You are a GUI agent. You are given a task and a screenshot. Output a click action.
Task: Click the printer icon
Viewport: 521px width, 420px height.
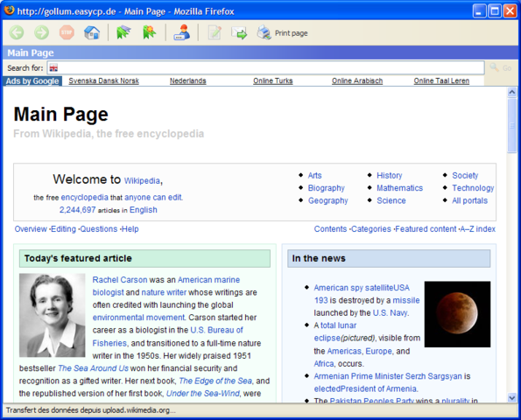[x=264, y=32]
